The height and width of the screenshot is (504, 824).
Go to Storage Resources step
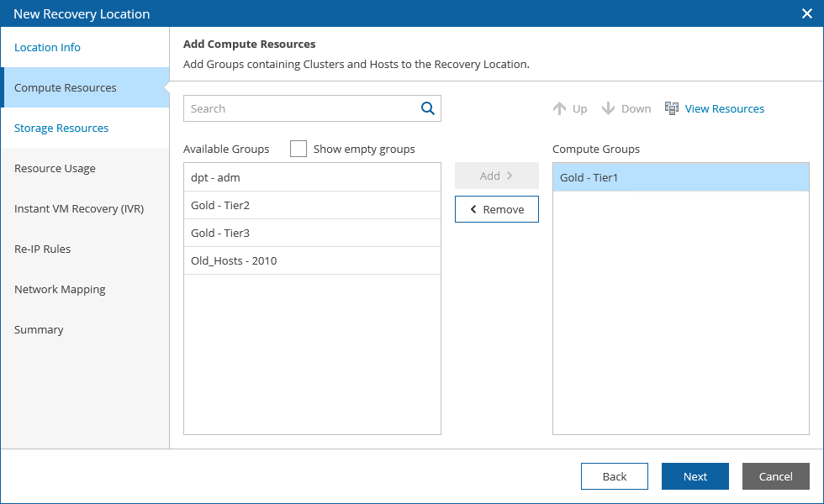tap(61, 128)
